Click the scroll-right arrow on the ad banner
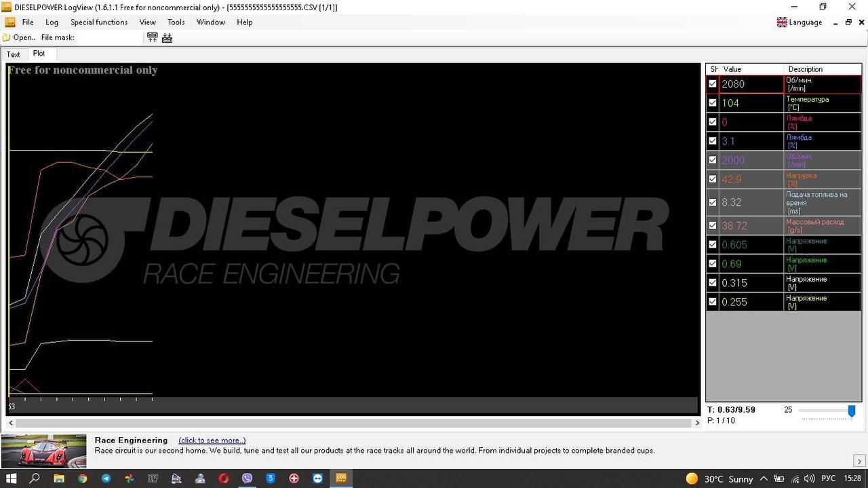The height and width of the screenshot is (488, 868). point(859,462)
